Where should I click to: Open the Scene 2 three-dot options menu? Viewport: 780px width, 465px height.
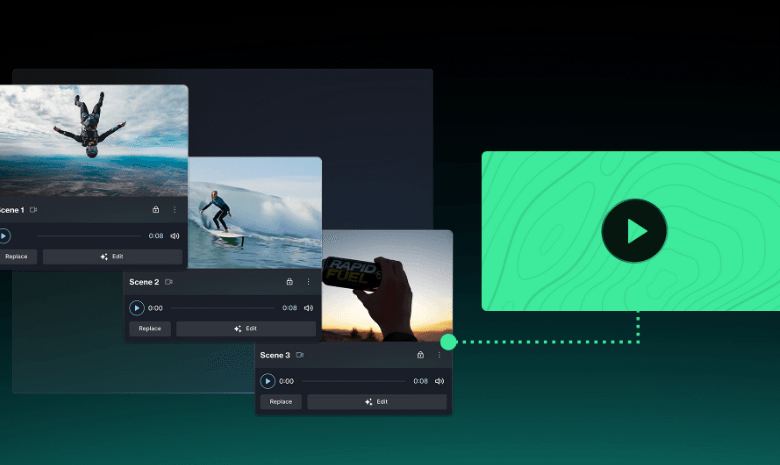point(308,282)
